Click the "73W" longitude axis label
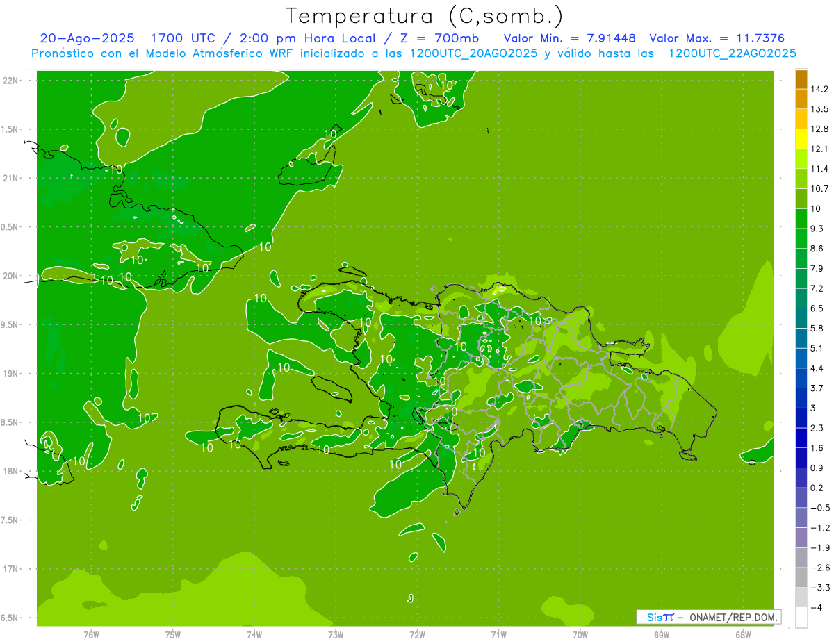The width and height of the screenshot is (834, 644). pyautogui.click(x=336, y=635)
